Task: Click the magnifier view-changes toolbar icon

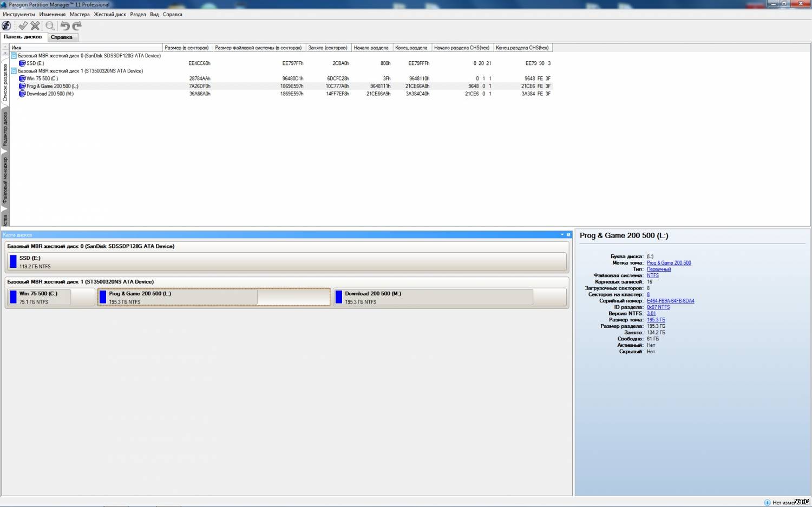Action: click(50, 25)
